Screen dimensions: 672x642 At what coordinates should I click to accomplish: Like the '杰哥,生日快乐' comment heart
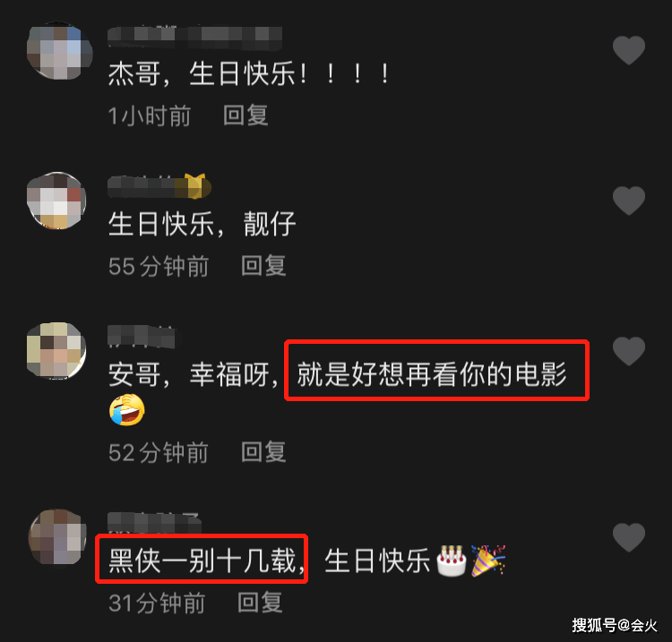(629, 50)
